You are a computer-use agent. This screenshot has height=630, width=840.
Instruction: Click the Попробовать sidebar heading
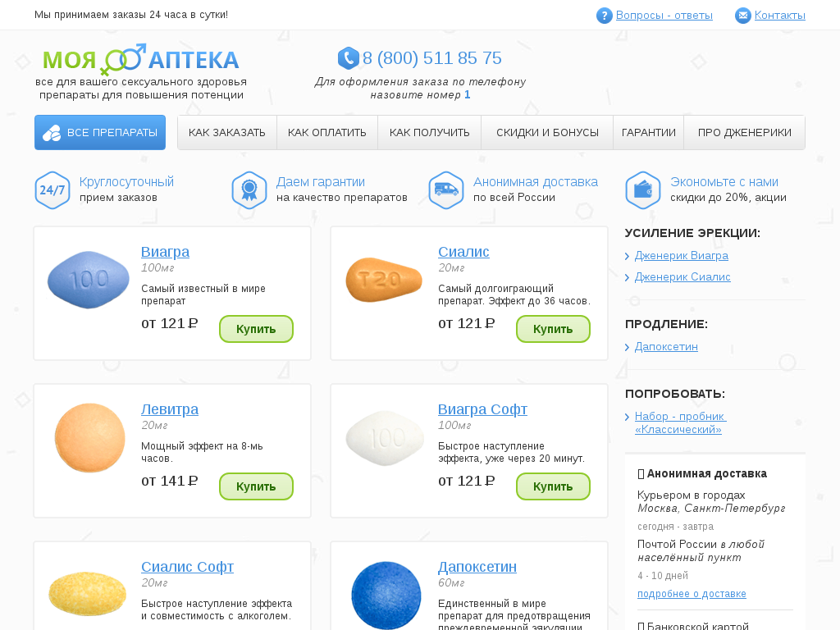675,394
